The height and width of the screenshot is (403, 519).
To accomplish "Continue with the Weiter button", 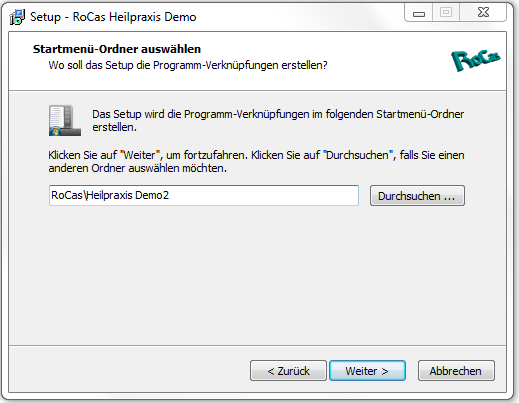I will tap(367, 370).
